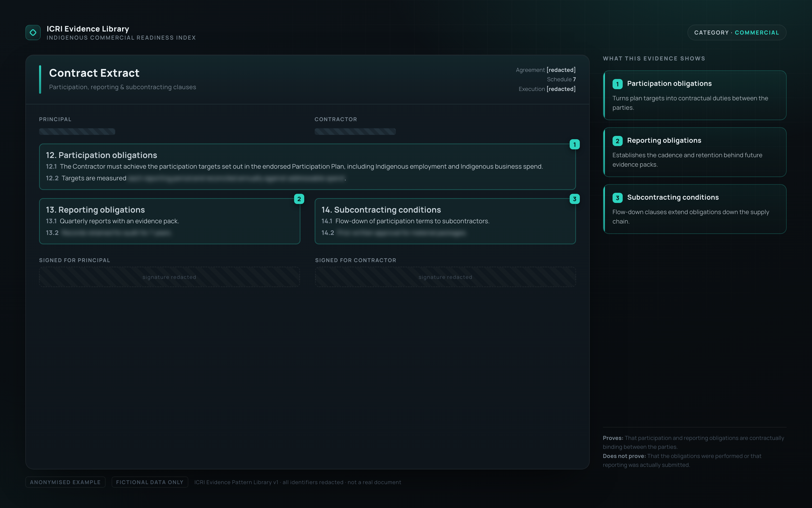Click the ICRI Evidence Library title text

(x=88, y=29)
